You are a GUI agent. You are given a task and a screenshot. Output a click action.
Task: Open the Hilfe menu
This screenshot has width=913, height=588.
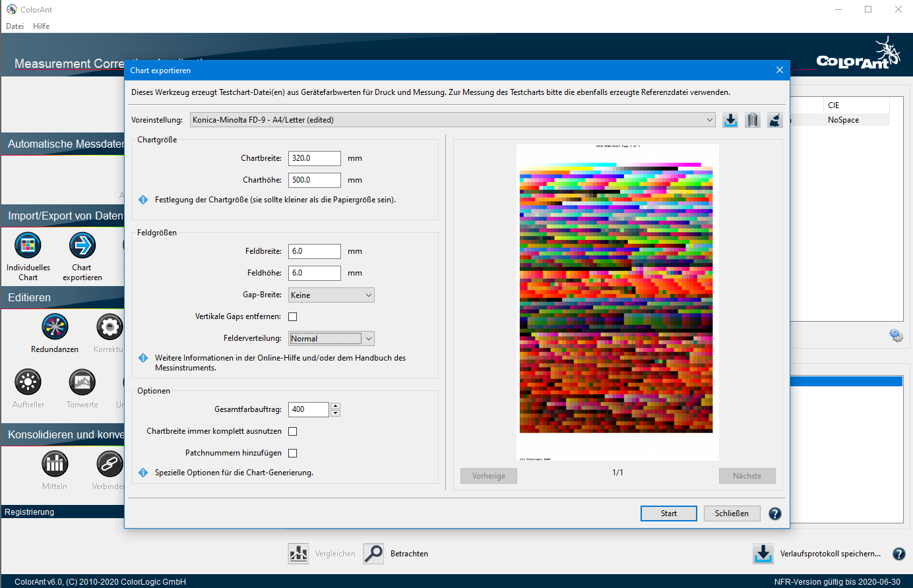pos(42,26)
